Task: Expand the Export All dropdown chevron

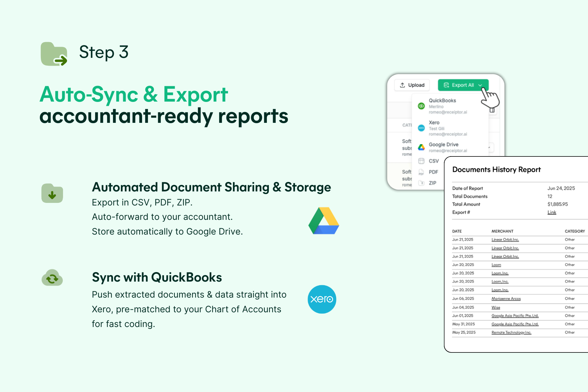Action: (480, 85)
